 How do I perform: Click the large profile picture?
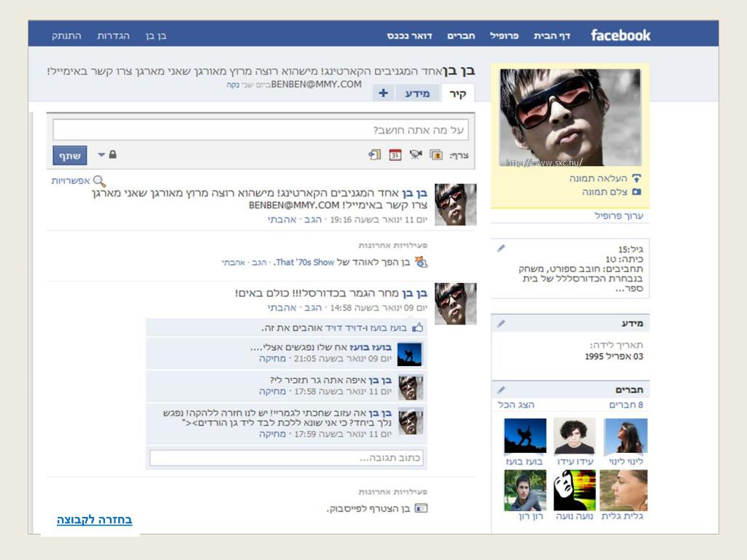point(570,117)
